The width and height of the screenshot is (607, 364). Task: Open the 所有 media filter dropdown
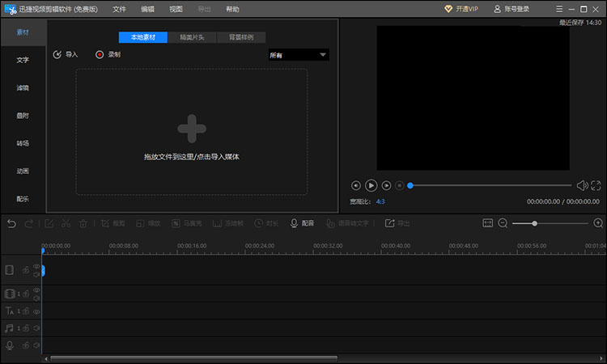[299, 55]
